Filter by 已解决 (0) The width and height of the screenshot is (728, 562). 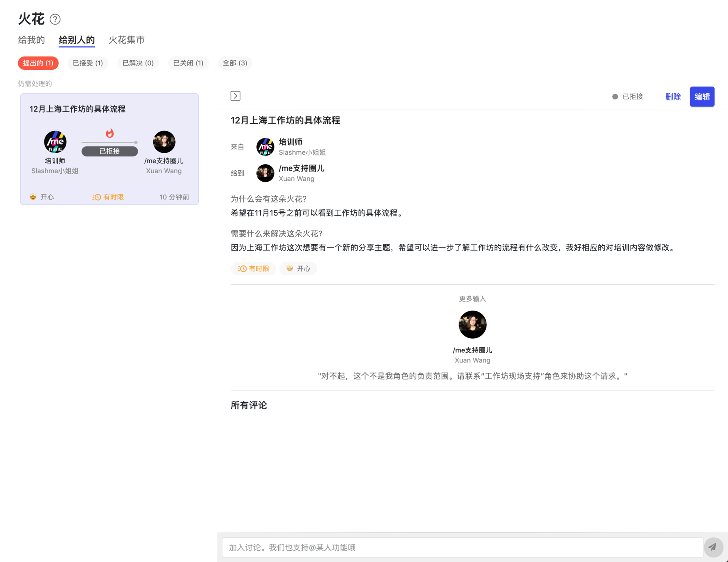138,63
